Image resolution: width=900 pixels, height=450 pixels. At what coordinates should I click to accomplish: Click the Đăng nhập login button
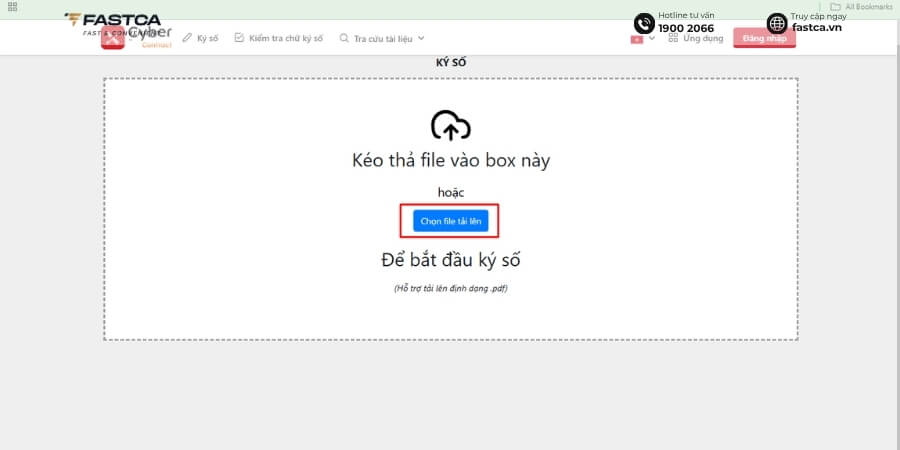click(764, 38)
